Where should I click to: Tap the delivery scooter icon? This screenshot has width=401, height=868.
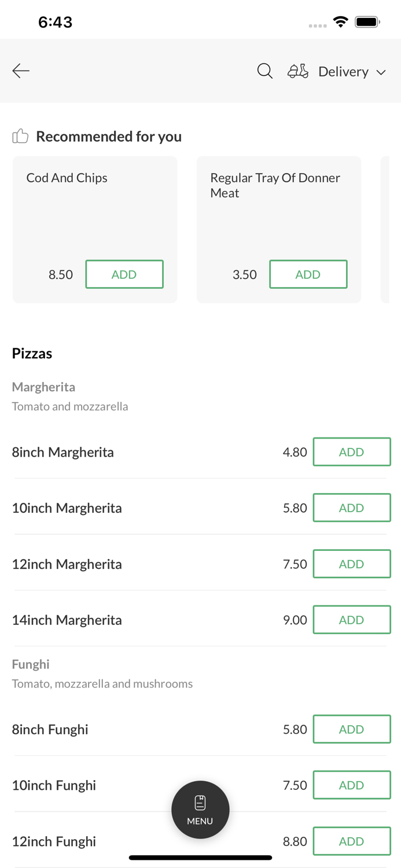tap(297, 71)
